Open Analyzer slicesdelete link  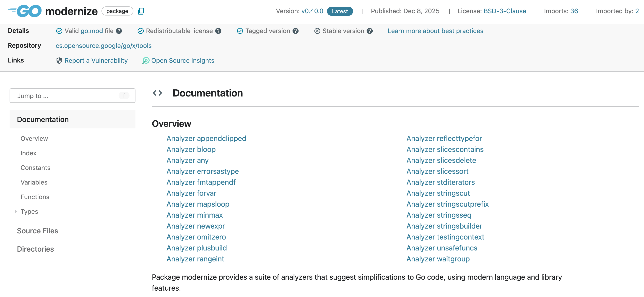441,160
